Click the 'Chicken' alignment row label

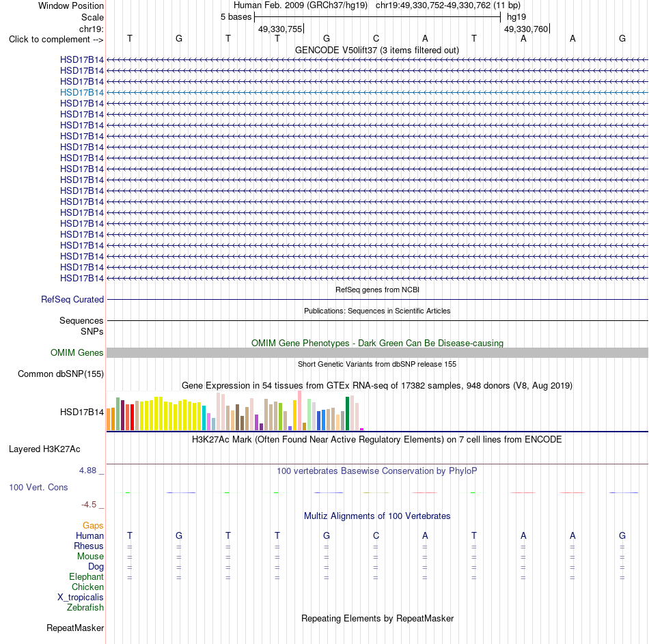pyautogui.click(x=87, y=587)
